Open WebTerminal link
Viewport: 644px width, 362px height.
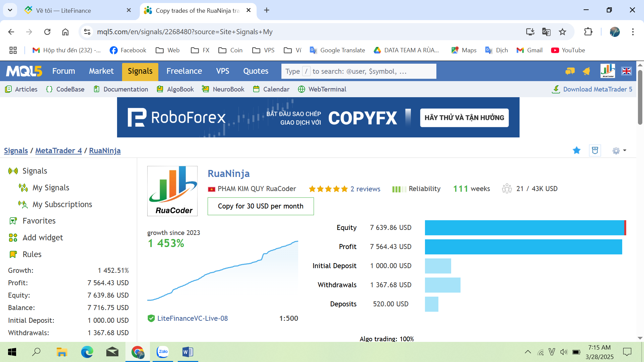coord(322,89)
